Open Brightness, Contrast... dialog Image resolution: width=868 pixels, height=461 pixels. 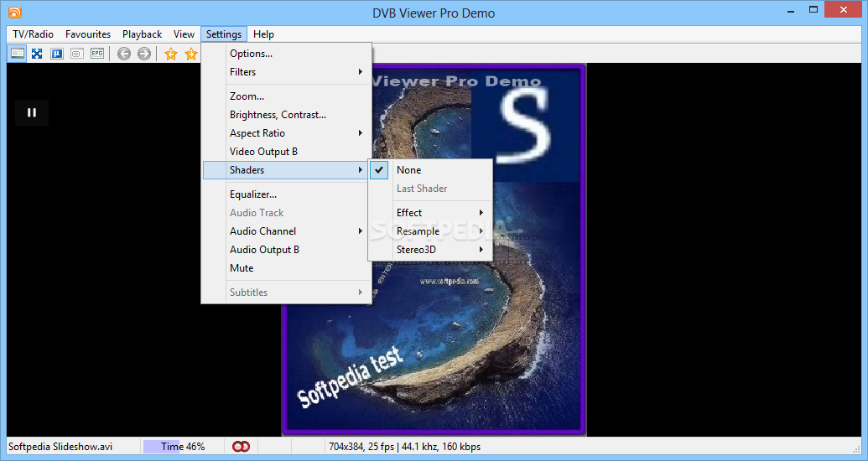[x=287, y=115]
